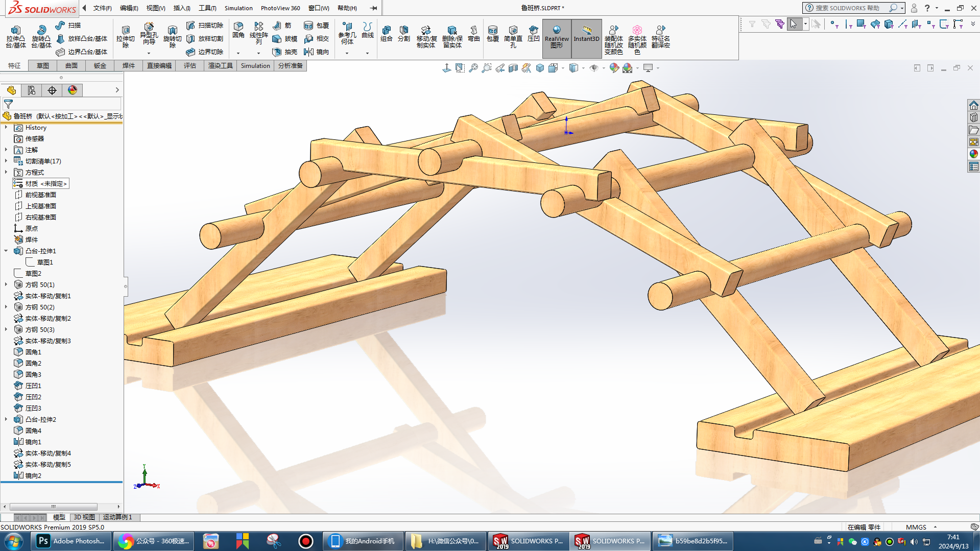The height and width of the screenshot is (551, 980).
Task: Select the 弯曲 flex tool
Action: [473, 33]
